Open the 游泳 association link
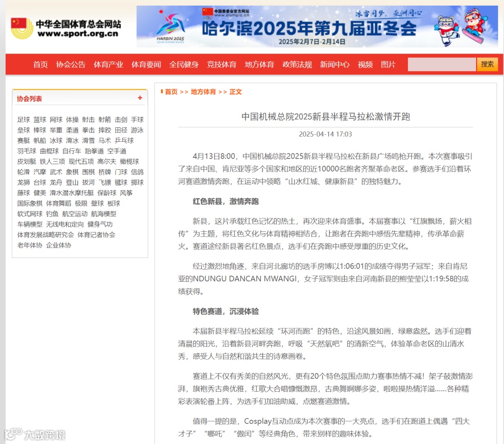The height and width of the screenshot is (444, 504). tap(137, 130)
